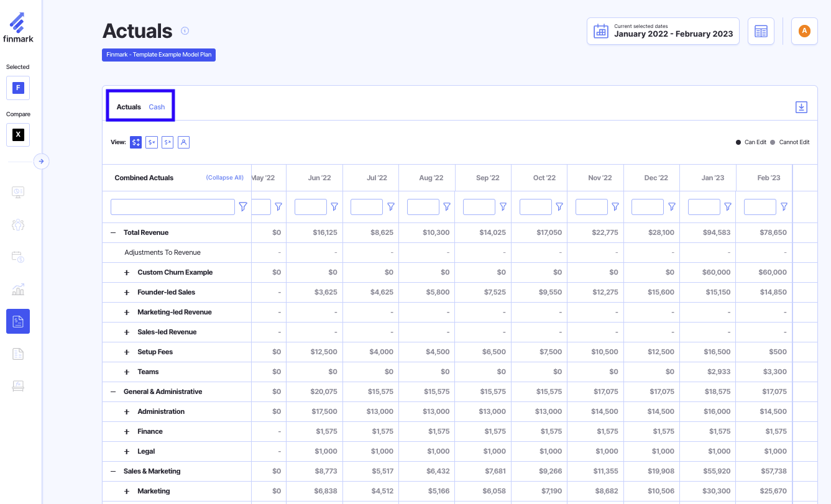
Task: Expand the sidebar with the arrow button
Action: 41,162
